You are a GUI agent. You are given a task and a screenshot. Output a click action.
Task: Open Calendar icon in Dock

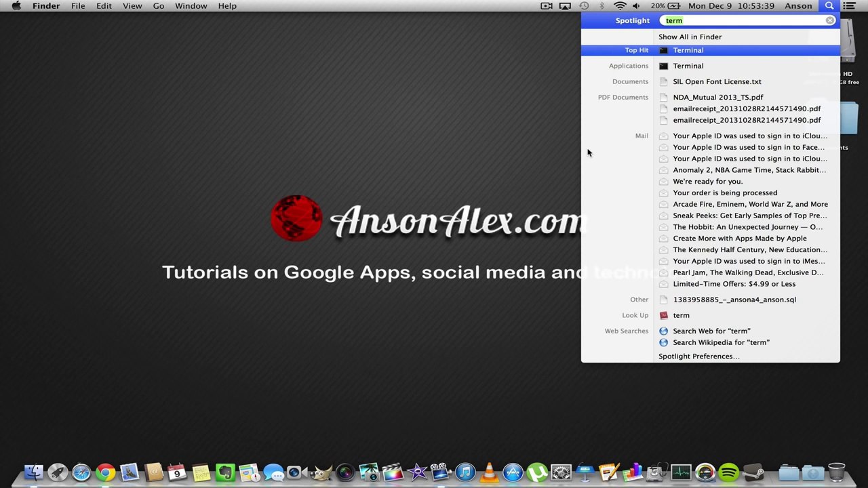[177, 472]
